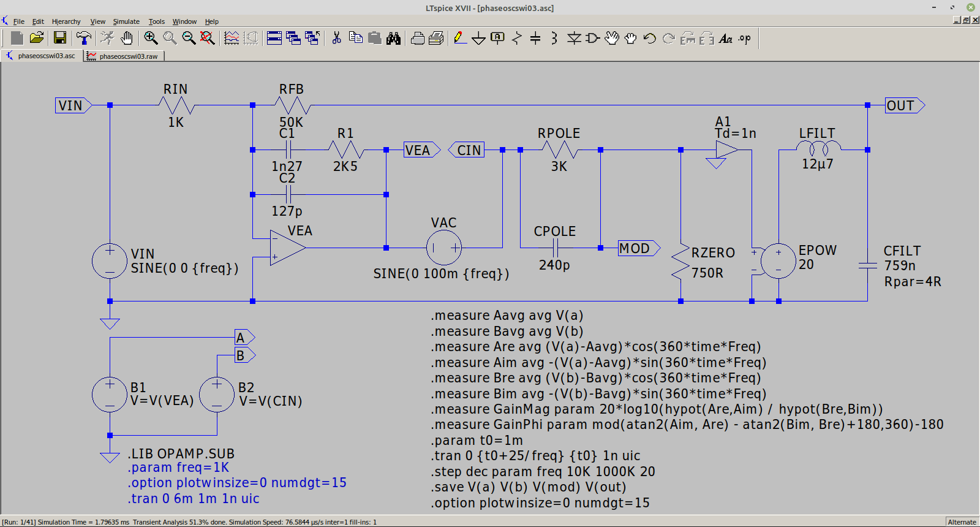Add SPICE directive with .op icon
This screenshot has width=980, height=527.
coord(745,38)
